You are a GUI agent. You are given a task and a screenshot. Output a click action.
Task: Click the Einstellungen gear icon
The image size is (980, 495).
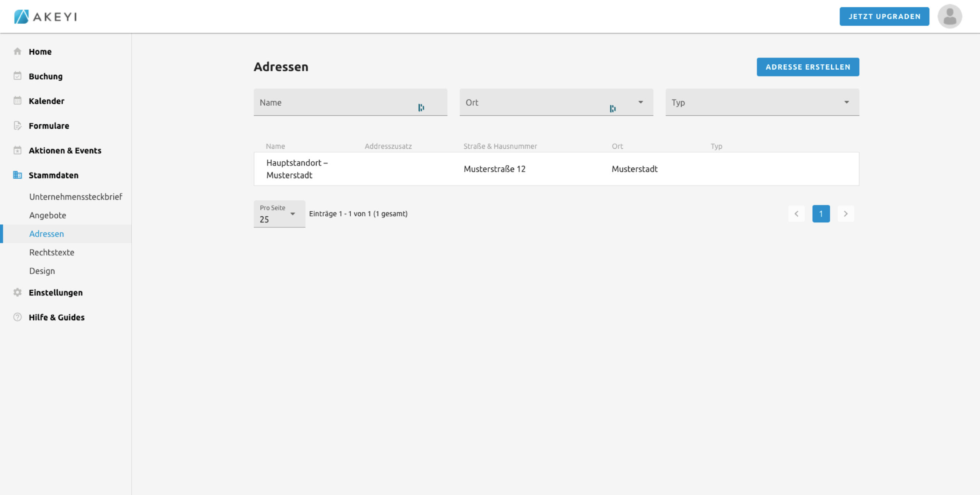pyautogui.click(x=17, y=292)
